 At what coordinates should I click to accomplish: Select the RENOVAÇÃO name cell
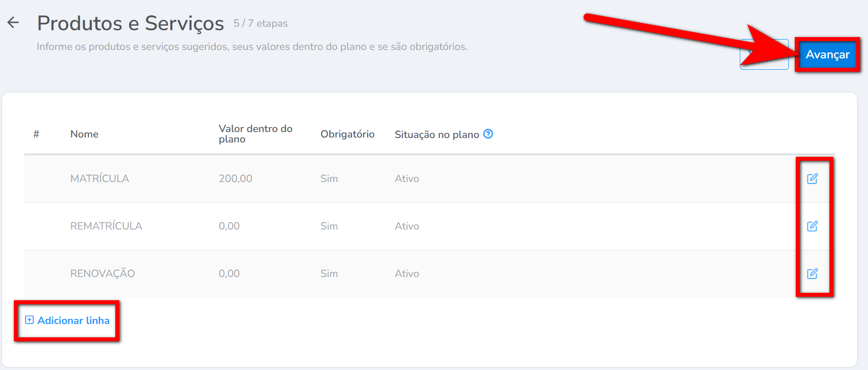102,274
